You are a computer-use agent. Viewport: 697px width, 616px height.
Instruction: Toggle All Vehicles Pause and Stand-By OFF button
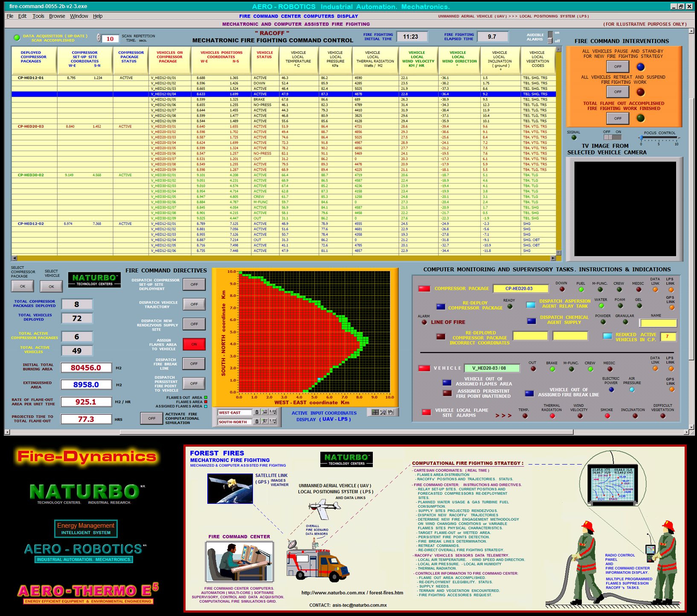(x=618, y=67)
